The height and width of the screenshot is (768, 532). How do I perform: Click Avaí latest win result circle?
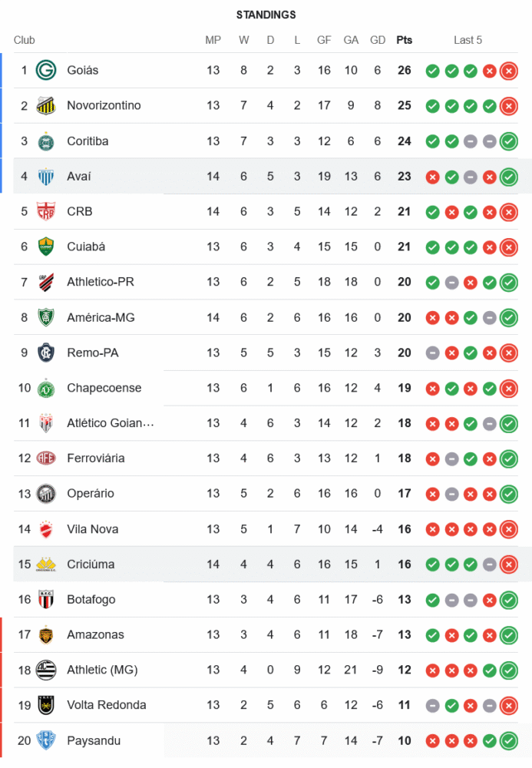(x=508, y=177)
